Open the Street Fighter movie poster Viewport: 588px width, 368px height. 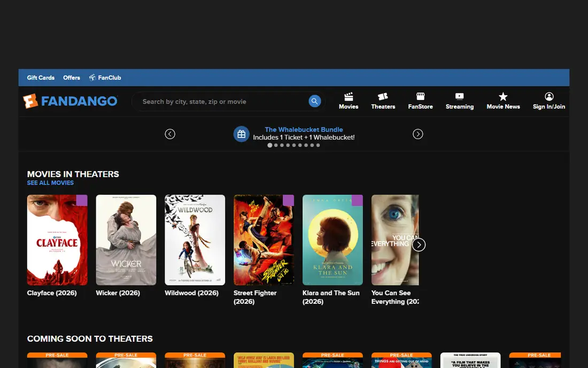pyautogui.click(x=264, y=240)
